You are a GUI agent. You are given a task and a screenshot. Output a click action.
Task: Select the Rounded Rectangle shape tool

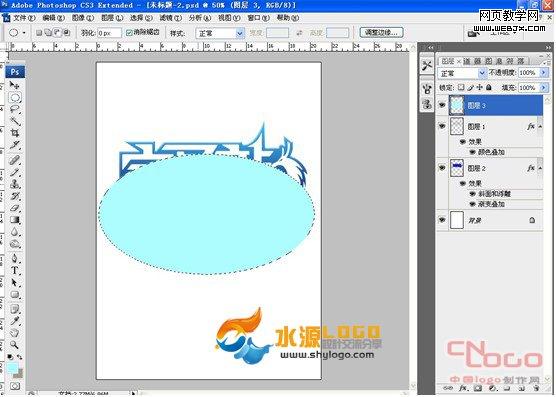point(15,295)
